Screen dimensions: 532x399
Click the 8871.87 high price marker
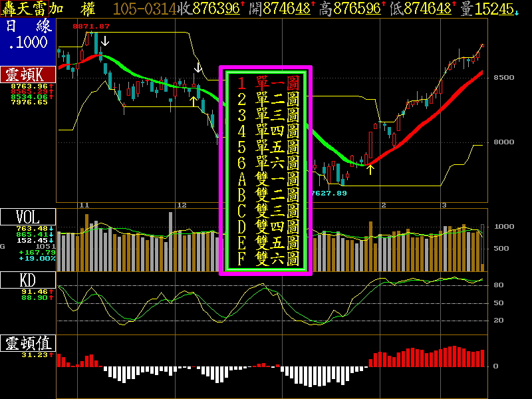coord(91,25)
